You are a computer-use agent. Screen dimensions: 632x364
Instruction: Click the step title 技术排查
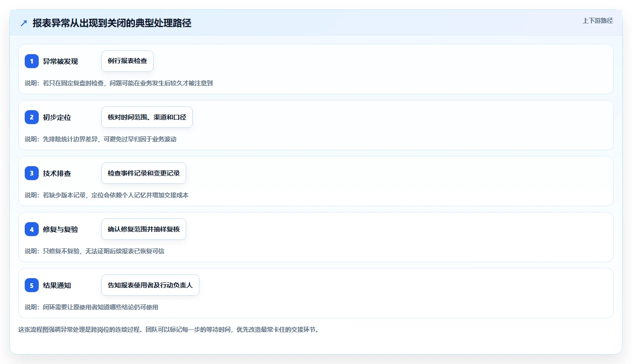coord(57,173)
